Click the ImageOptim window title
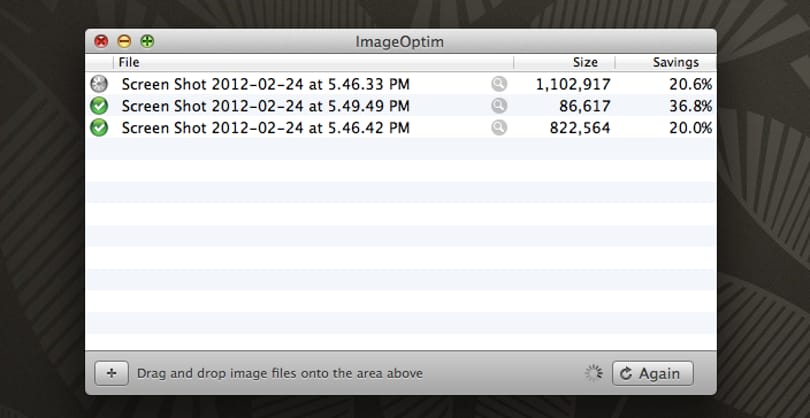 pyautogui.click(x=399, y=42)
